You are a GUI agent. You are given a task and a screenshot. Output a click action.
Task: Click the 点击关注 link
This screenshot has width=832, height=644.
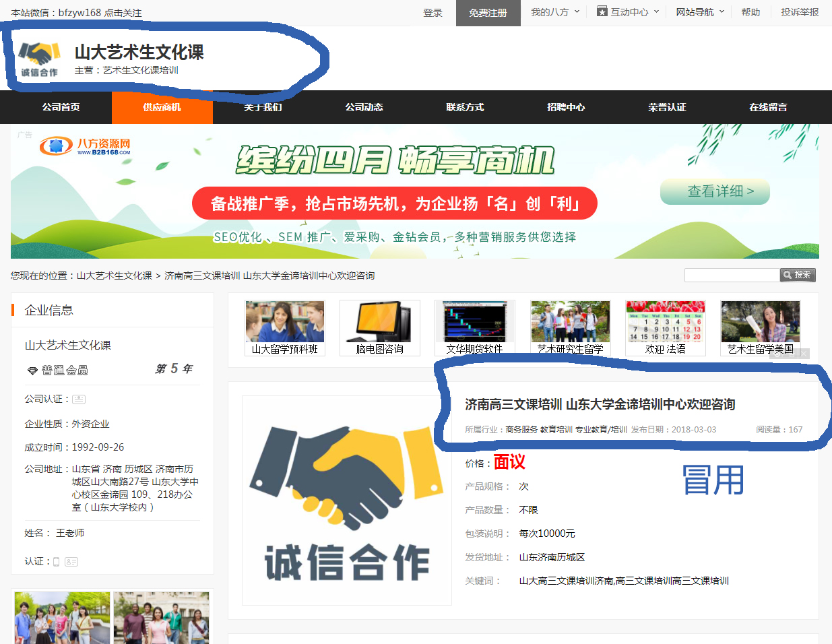(123, 13)
